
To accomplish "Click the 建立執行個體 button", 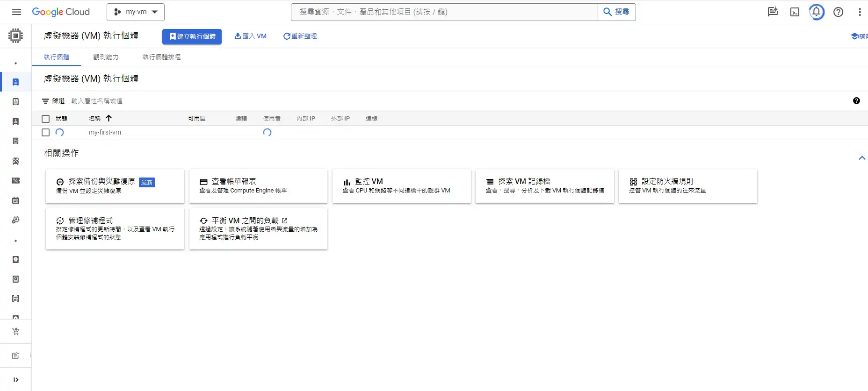I will point(192,36).
